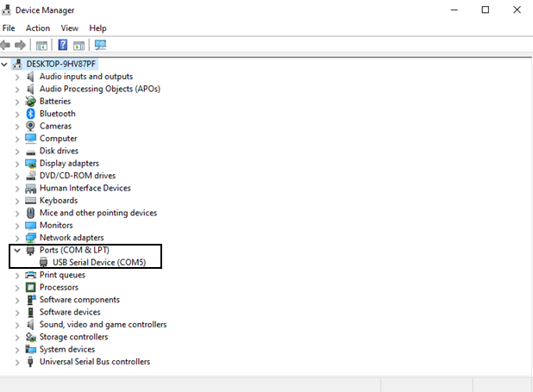The width and height of the screenshot is (533, 392).
Task: Expand Universal Serial Bus controllers node
Action: click(17, 363)
